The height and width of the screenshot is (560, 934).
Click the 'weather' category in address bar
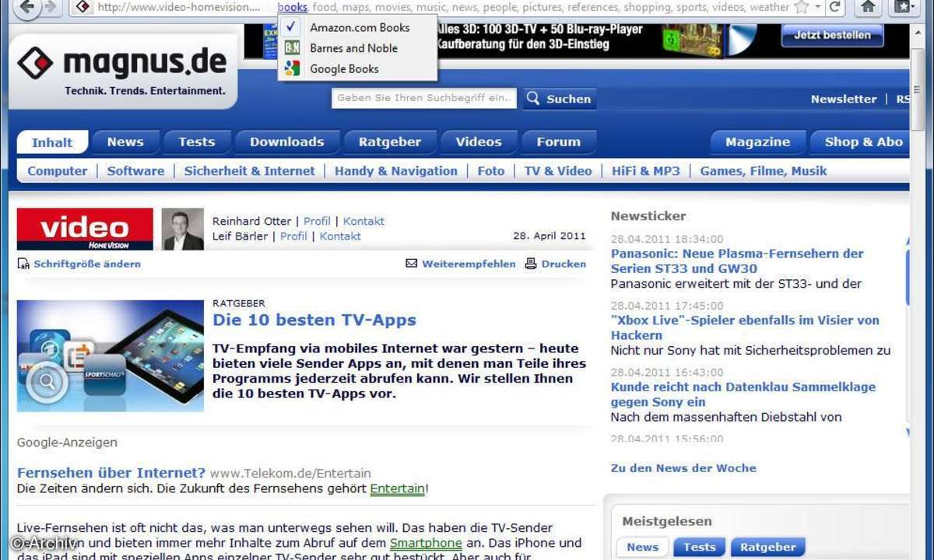769,7
